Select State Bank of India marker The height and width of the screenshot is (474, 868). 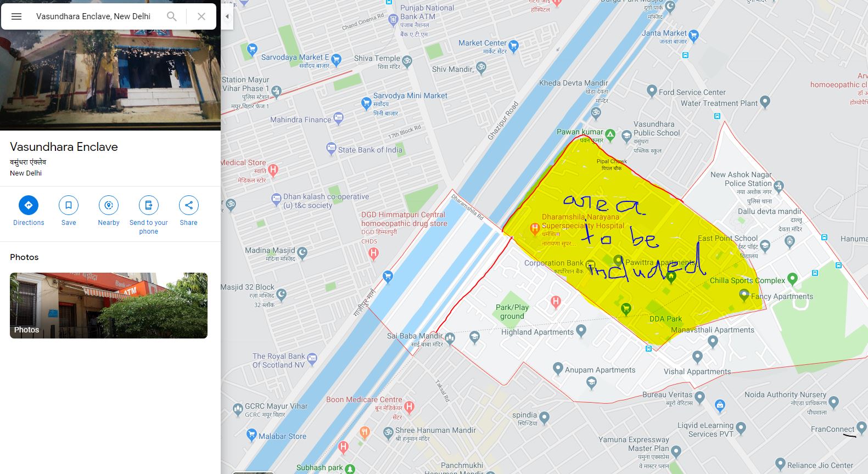[331, 148]
